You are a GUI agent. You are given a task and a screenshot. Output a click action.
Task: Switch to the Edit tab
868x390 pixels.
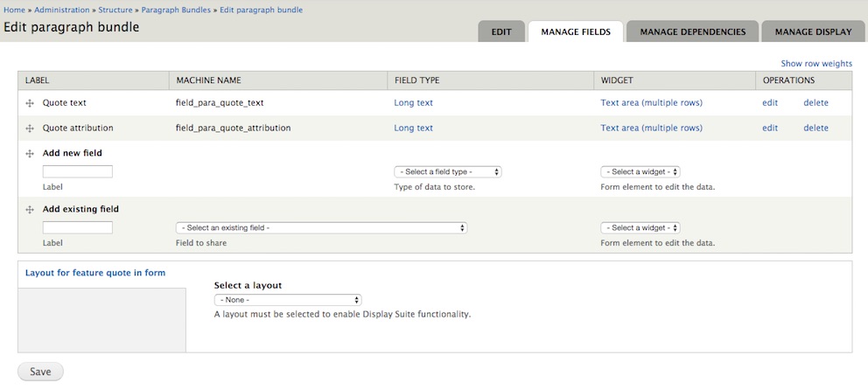[x=501, y=31]
